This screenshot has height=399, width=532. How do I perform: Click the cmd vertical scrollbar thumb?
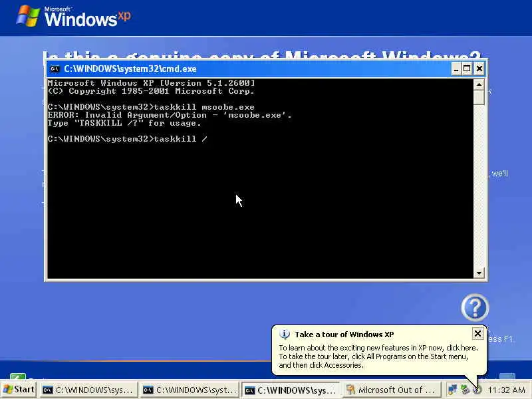click(x=479, y=97)
